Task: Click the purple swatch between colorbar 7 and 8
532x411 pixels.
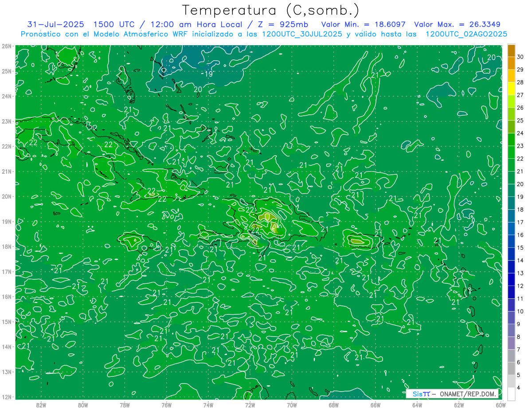Action: pyautogui.click(x=511, y=343)
